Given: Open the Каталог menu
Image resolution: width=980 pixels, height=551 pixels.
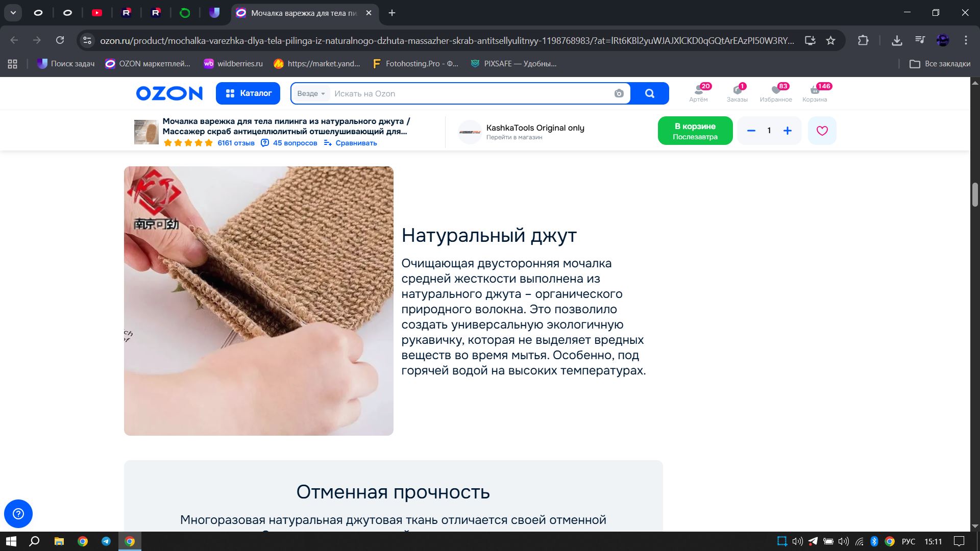Looking at the screenshot, I should pyautogui.click(x=248, y=93).
